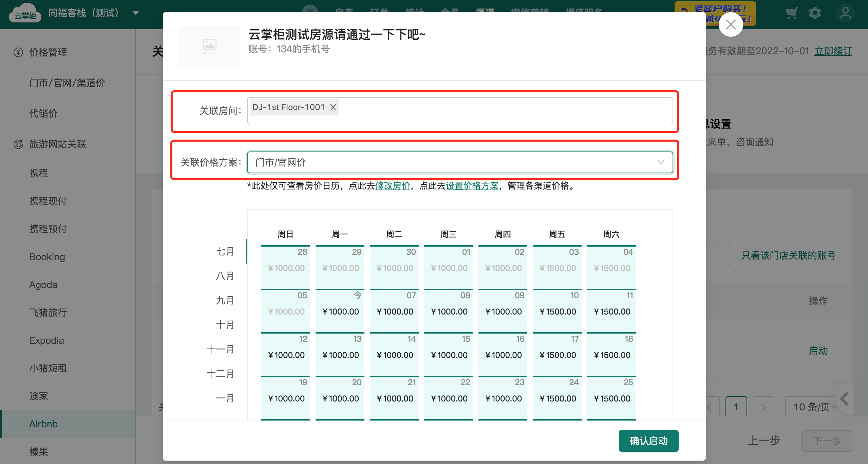The width and height of the screenshot is (868, 464).
Task: Select 十月 in the month list
Action: 225,324
